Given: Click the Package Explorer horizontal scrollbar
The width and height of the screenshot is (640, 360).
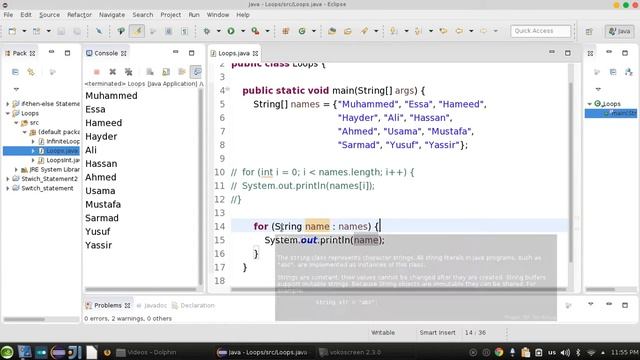Looking at the screenshot, I should pyautogui.click(x=24, y=319).
